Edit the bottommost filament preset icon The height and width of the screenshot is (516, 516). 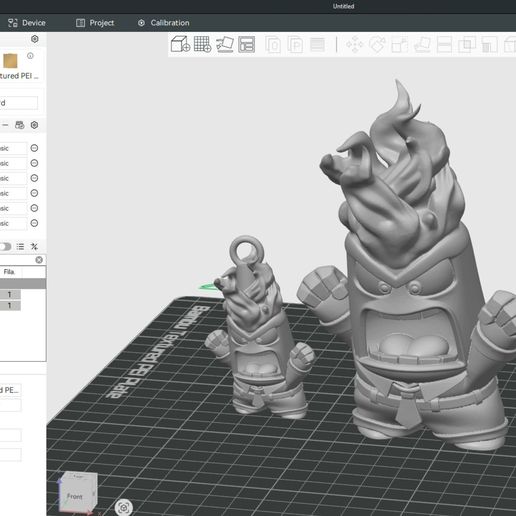[34, 223]
